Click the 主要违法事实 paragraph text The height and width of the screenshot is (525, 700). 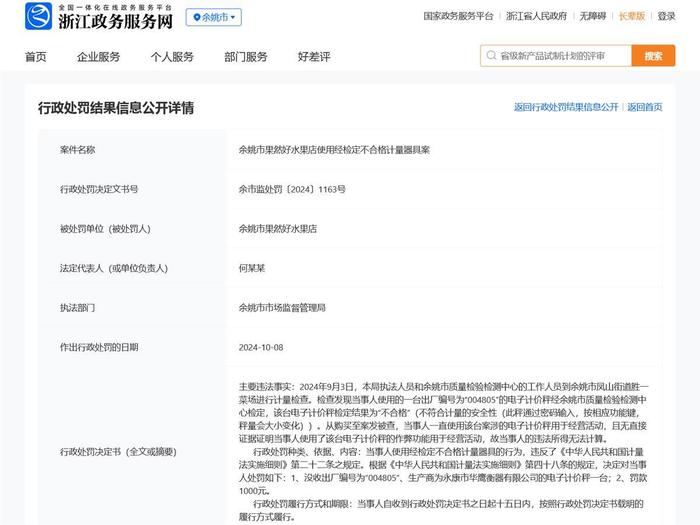click(443, 412)
